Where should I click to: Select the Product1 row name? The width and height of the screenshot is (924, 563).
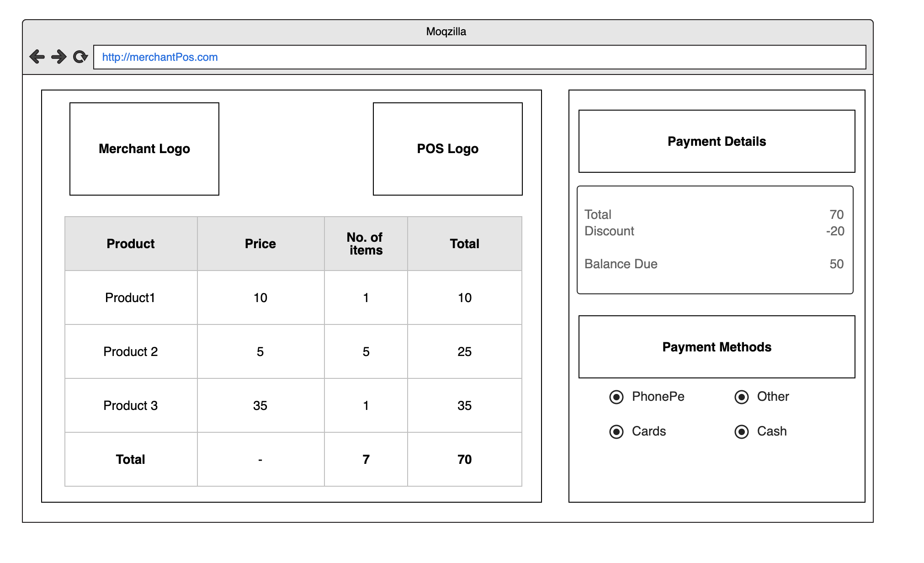(x=130, y=297)
